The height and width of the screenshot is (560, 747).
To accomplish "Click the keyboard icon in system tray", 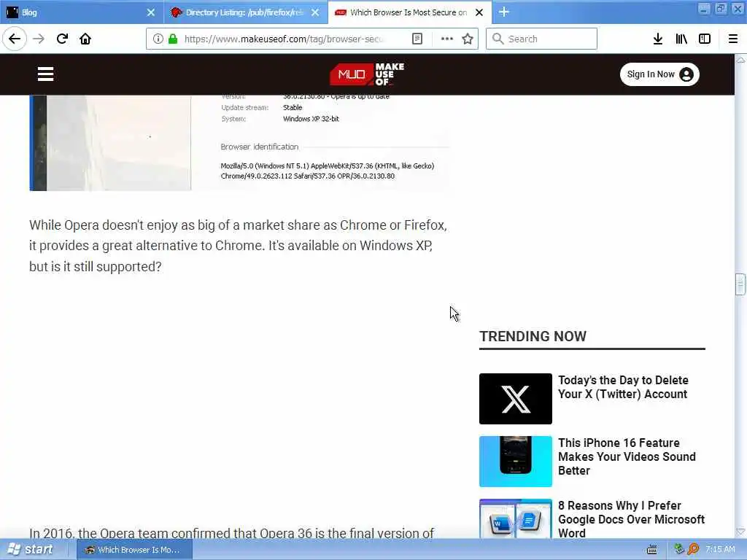I will (651, 550).
